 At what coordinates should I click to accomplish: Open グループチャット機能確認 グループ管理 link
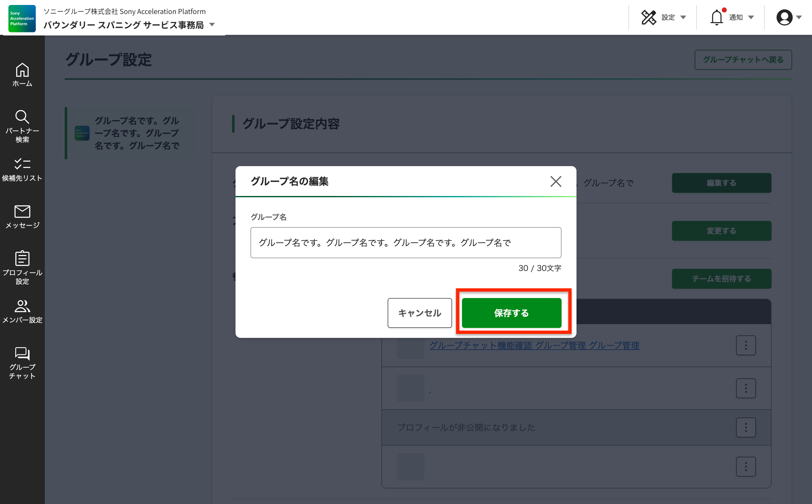click(x=534, y=345)
